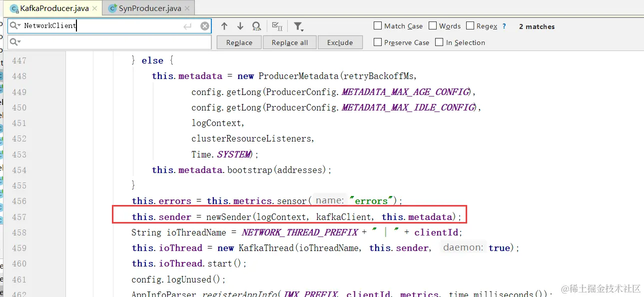Click the logContext argument on line 451
Viewport: 644px width, 297px height.
coord(216,123)
